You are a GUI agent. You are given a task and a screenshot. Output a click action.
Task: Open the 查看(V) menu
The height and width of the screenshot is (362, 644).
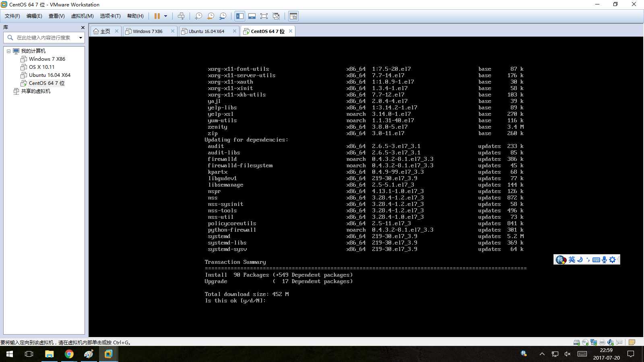point(57,16)
